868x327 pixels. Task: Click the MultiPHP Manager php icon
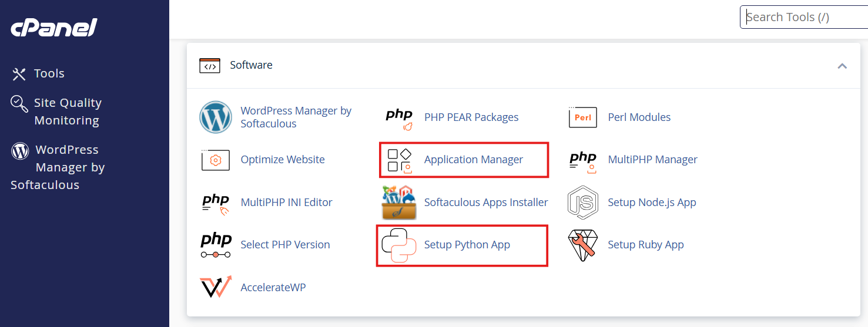click(x=583, y=161)
